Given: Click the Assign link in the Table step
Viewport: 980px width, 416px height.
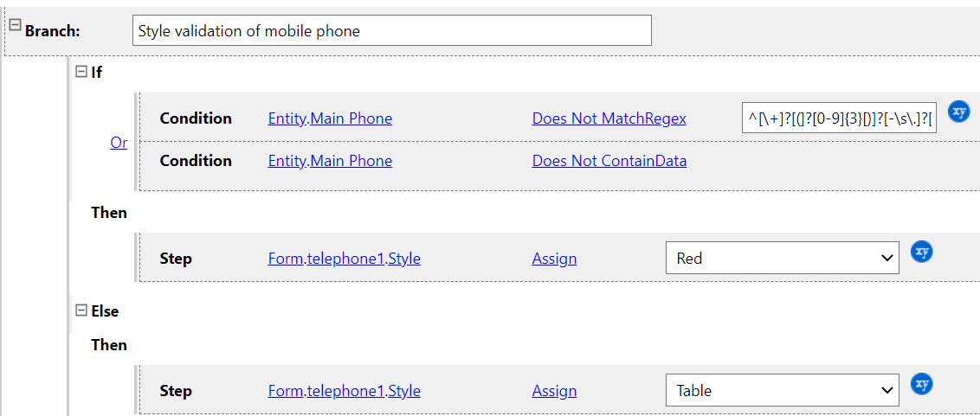Looking at the screenshot, I should coord(554,391).
